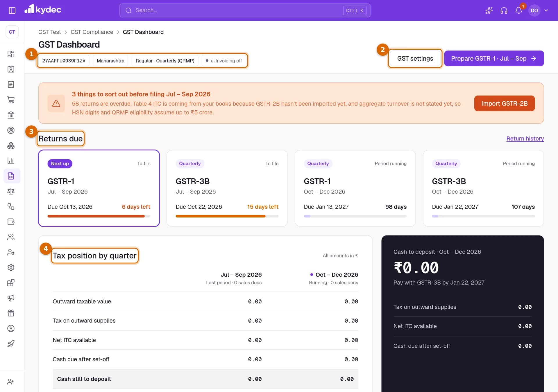Open the gear settings icon in sidebar
The height and width of the screenshot is (392, 558).
[11, 267]
